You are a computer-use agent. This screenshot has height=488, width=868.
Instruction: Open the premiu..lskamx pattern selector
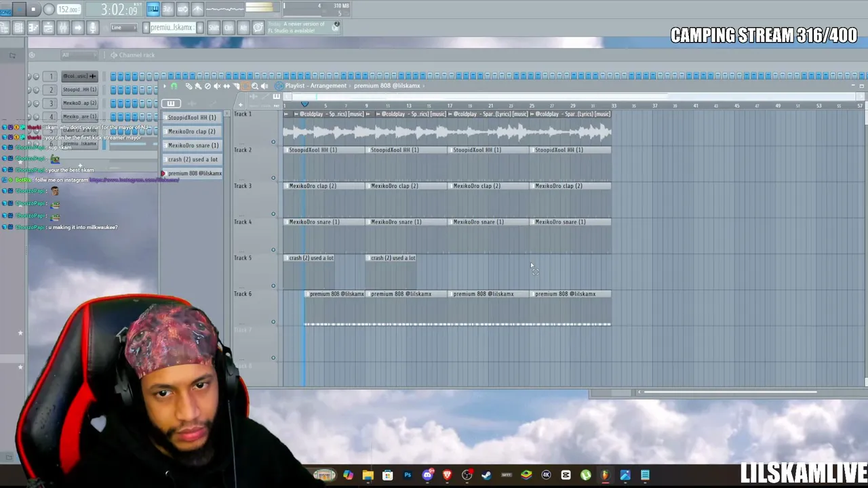(x=172, y=28)
